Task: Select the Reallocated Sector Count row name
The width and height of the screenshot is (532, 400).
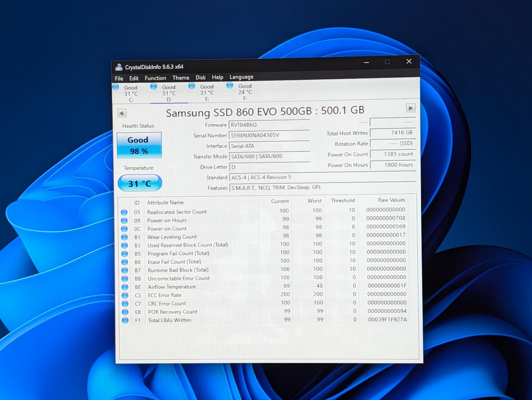Action: (x=177, y=212)
